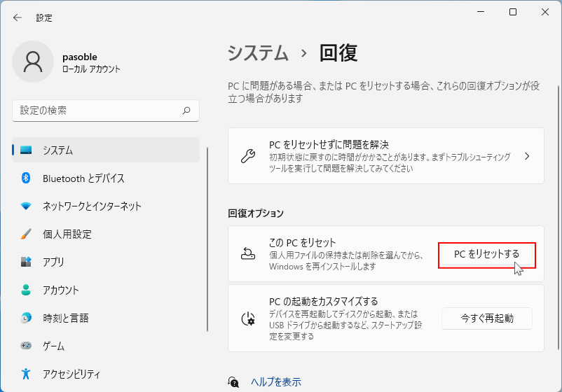Open ネットワークとインターネット category

(x=106, y=206)
